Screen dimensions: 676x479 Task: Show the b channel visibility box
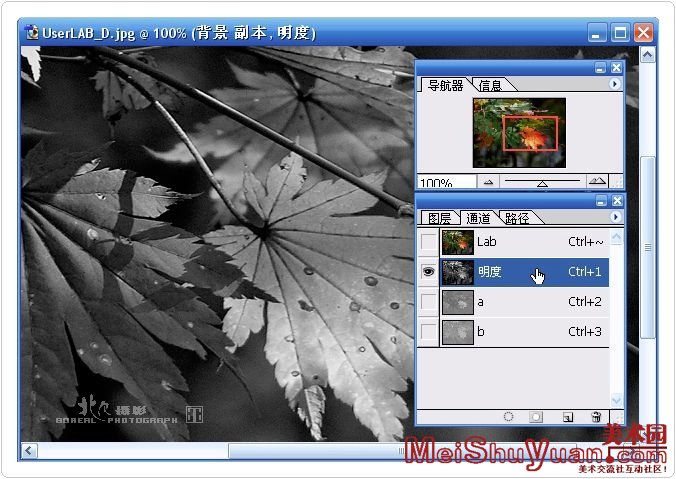(x=429, y=332)
